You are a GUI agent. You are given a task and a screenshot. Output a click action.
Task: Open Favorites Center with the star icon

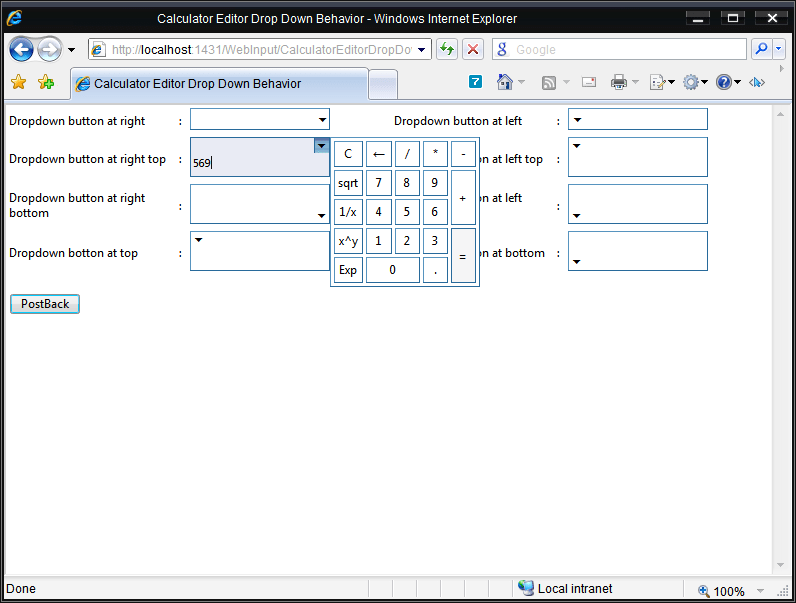coord(18,83)
